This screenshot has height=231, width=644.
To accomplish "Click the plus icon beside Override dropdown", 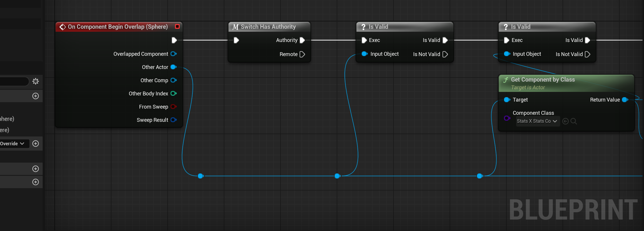I will 36,144.
